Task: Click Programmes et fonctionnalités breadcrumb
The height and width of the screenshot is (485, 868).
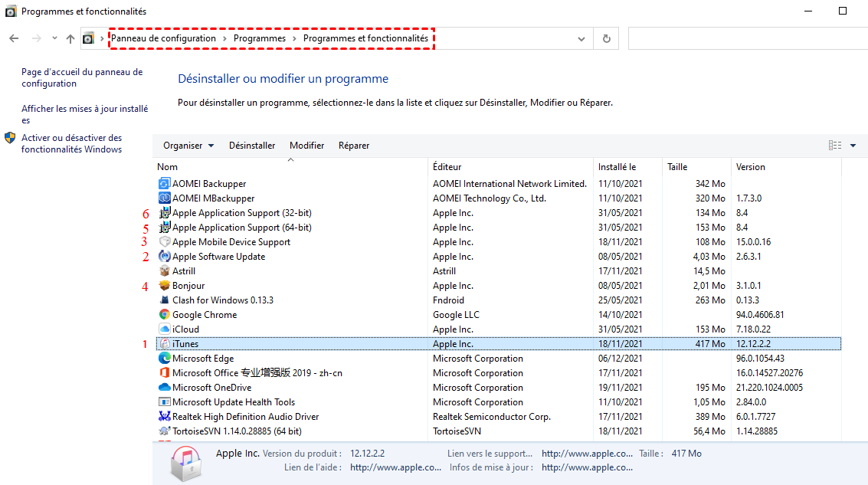Action: (366, 38)
